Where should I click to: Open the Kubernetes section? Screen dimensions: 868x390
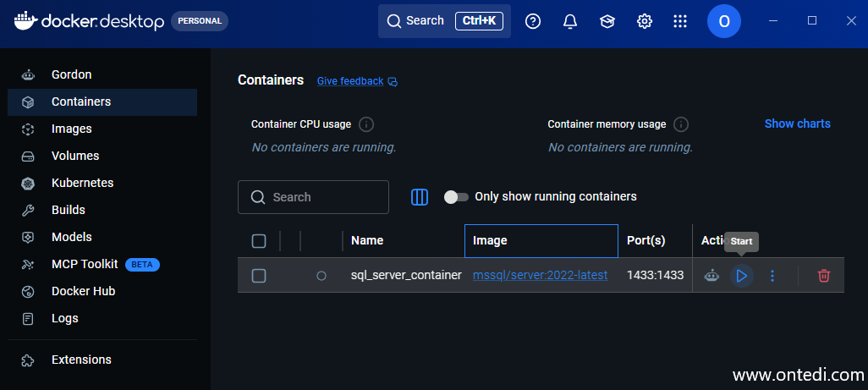[x=102, y=183]
